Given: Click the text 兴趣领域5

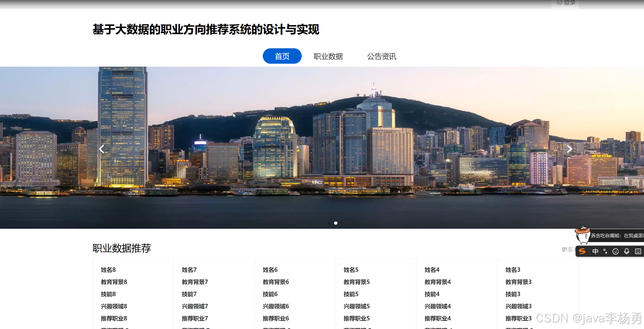Looking at the screenshot, I should [357, 306].
